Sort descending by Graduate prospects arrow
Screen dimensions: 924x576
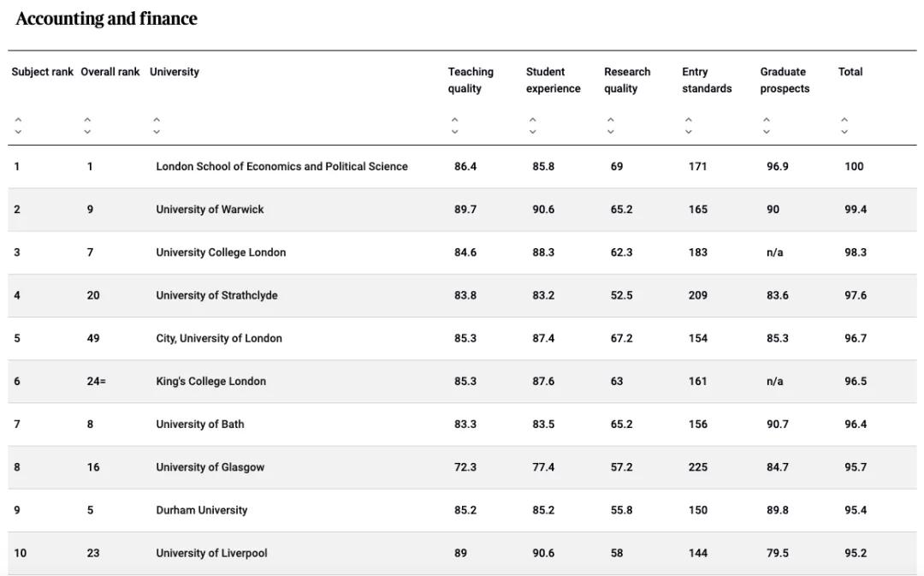point(766,132)
